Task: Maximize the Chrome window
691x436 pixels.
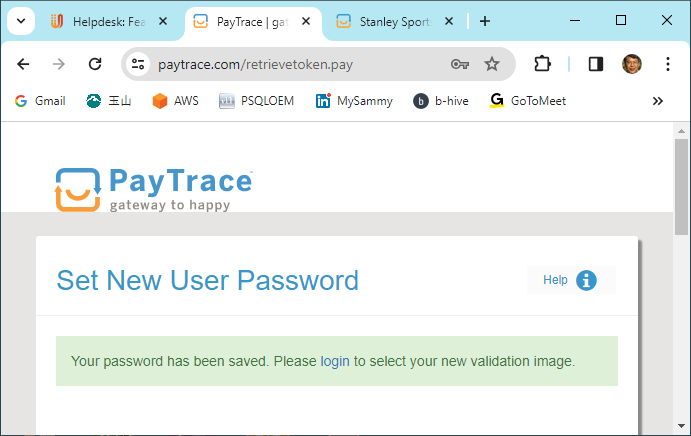Action: coord(621,21)
